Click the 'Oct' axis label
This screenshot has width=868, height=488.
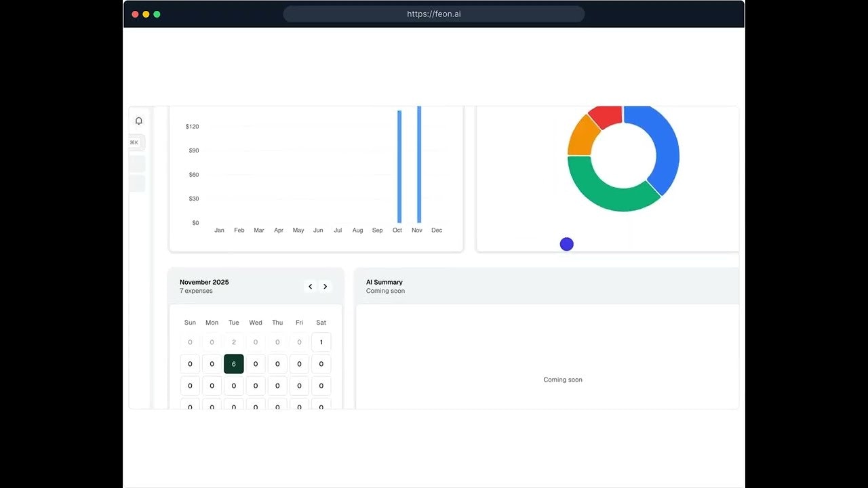pyautogui.click(x=397, y=230)
